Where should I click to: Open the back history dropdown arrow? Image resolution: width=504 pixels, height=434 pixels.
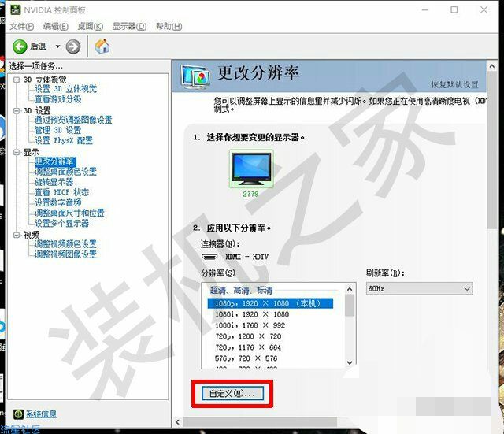pos(57,46)
